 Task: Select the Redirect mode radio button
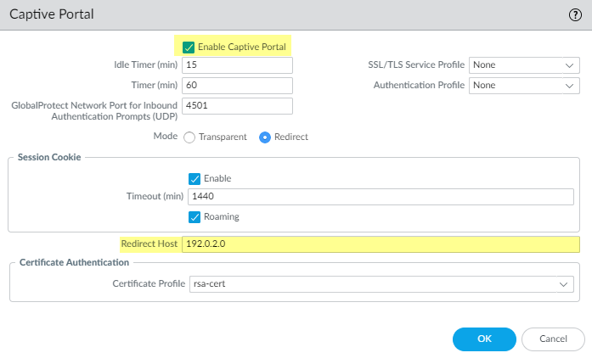[265, 137]
